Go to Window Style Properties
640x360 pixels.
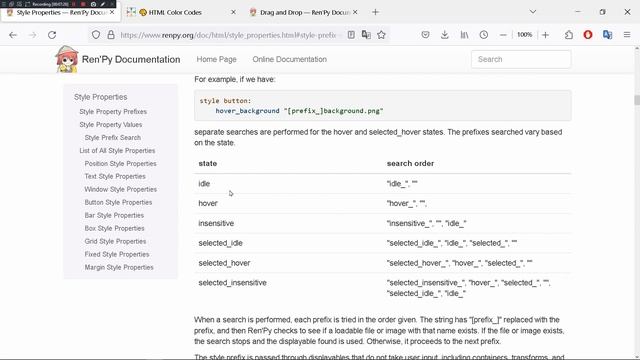click(120, 189)
